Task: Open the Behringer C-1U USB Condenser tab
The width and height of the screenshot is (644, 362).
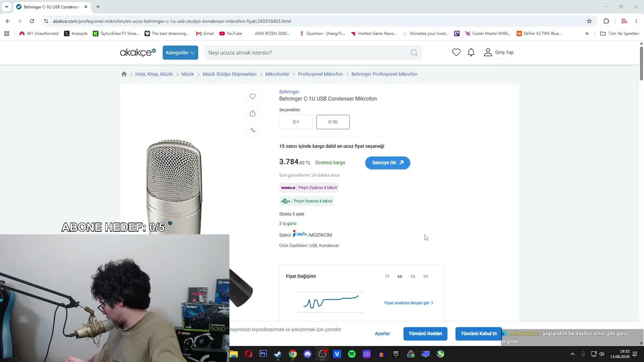Action: 51,7
